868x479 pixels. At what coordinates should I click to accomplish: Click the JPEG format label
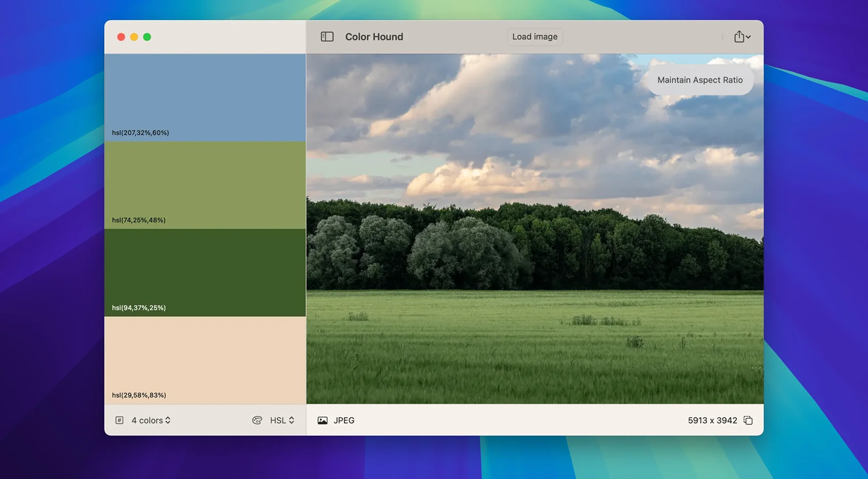click(344, 420)
